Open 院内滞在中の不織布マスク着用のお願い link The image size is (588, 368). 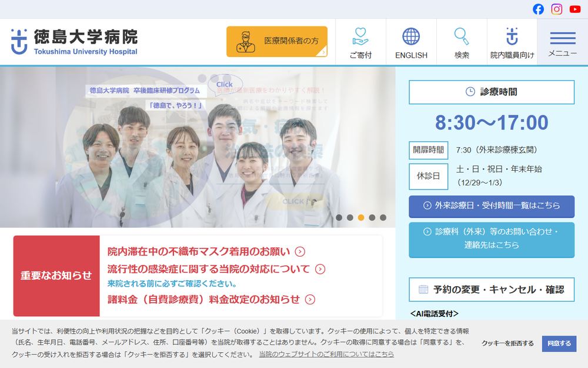pyautogui.click(x=199, y=251)
